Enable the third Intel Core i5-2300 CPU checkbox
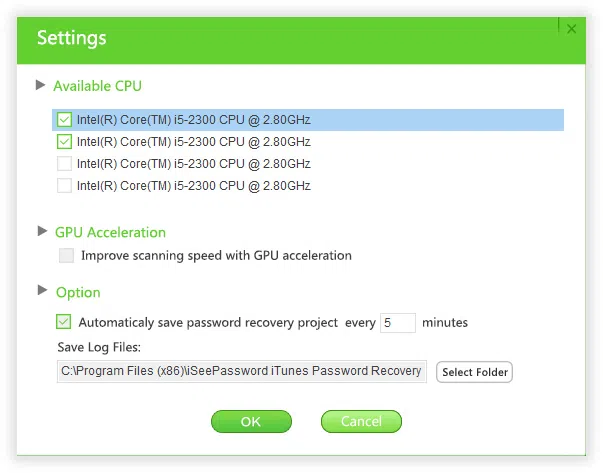The width and height of the screenshot is (603, 473). tap(65, 163)
